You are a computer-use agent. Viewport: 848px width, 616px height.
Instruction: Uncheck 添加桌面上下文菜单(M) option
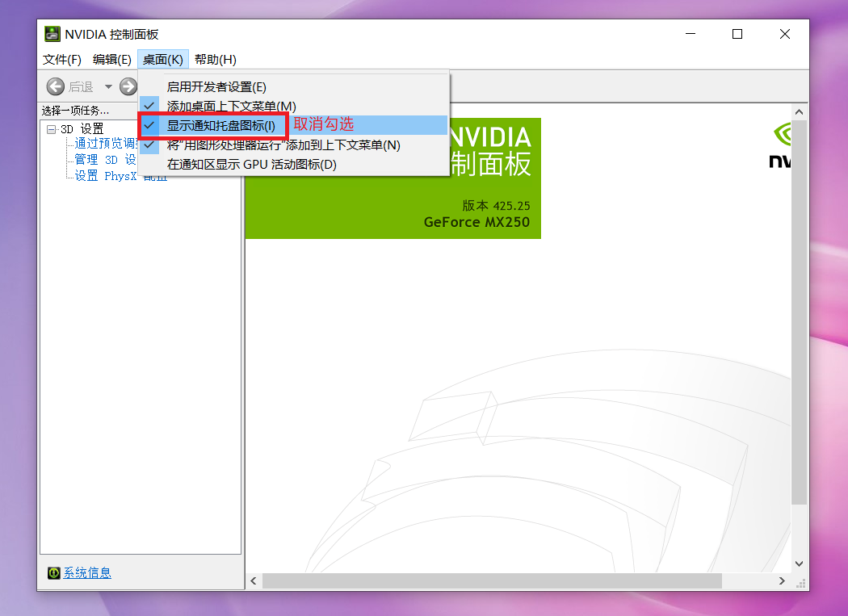click(231, 107)
